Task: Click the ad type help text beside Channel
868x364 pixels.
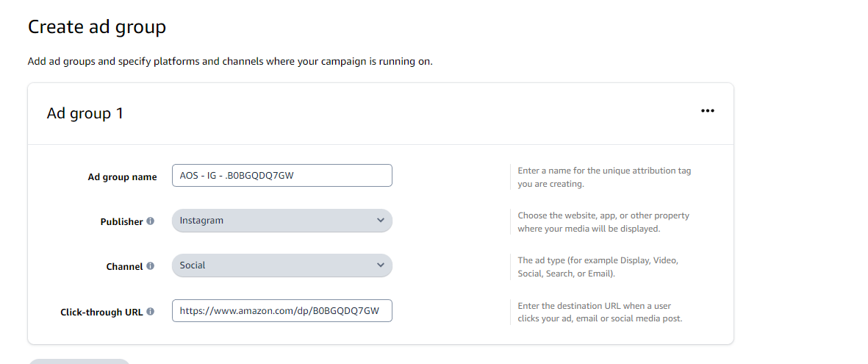Action: click(598, 267)
